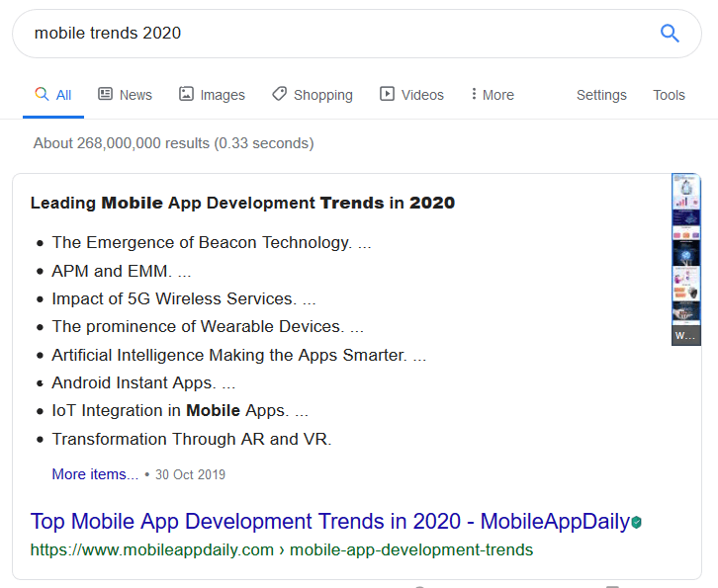The width and height of the screenshot is (718, 588).
Task: Click the verified shield icon beside MobileAppDaily
Action: (637, 522)
